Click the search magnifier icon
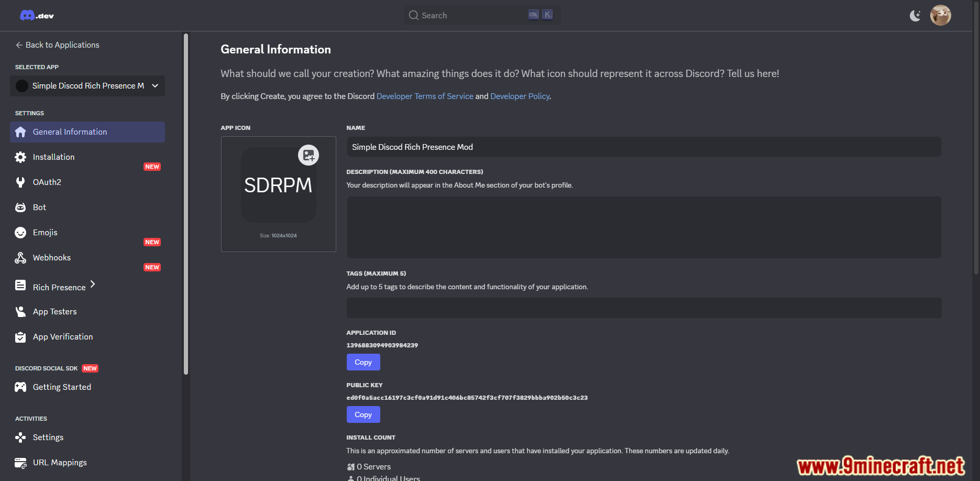 413,15
